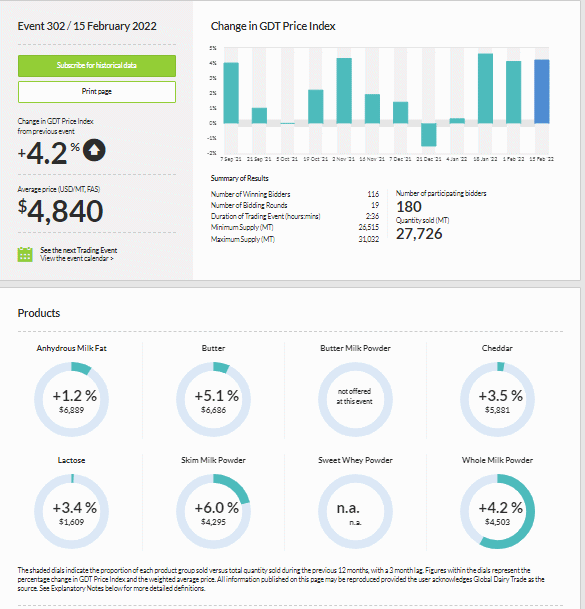Click the 27,726 quantity sold value
The image size is (585, 609).
[x=419, y=234]
